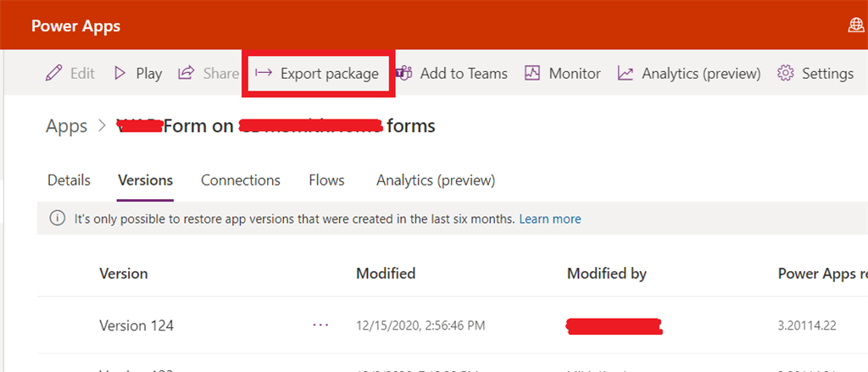The width and height of the screenshot is (868, 372).
Task: Open the Analytics (preview) tab
Action: click(x=436, y=180)
